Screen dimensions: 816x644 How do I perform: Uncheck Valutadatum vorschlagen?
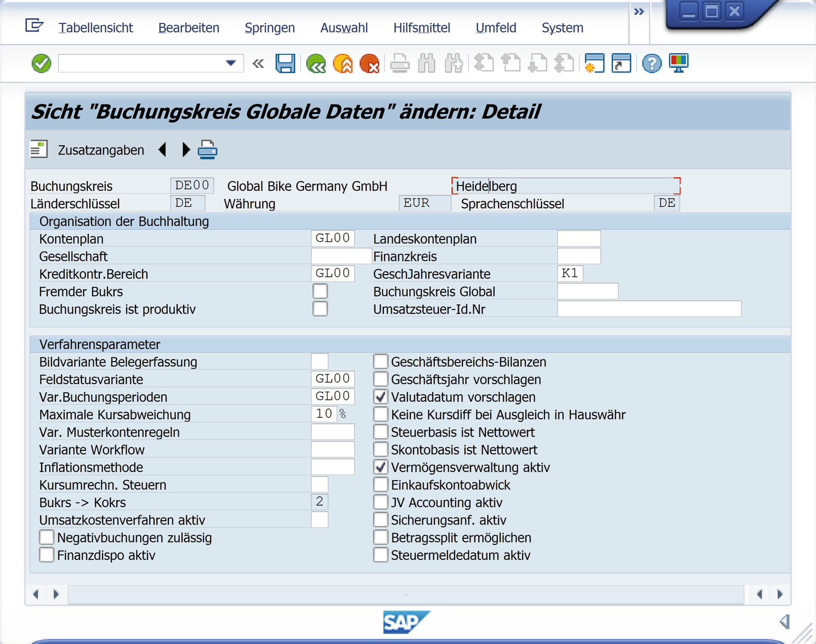(x=381, y=396)
